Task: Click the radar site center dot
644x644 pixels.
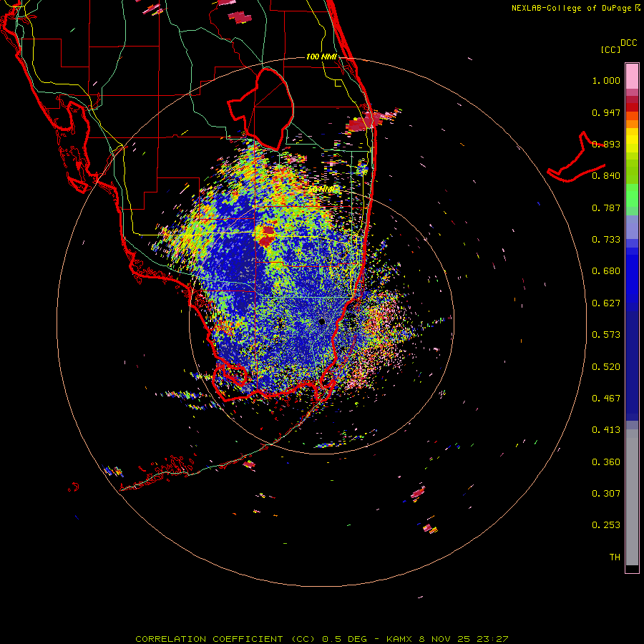Action: (x=322, y=321)
